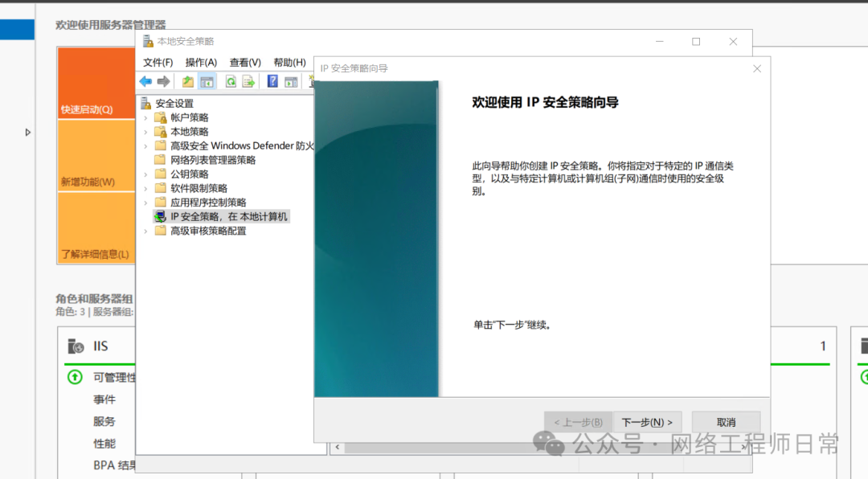
Task: Click the Show/Hide action pane icon
Action: click(x=291, y=81)
